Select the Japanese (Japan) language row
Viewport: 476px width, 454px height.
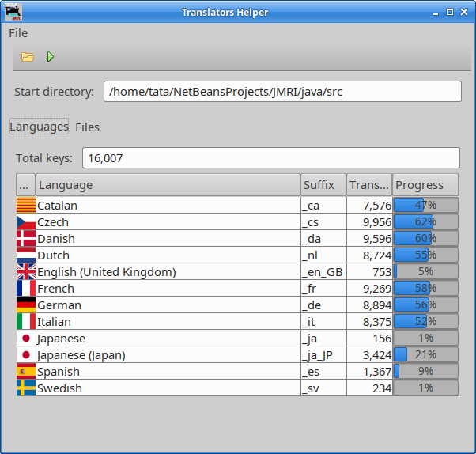(166, 355)
